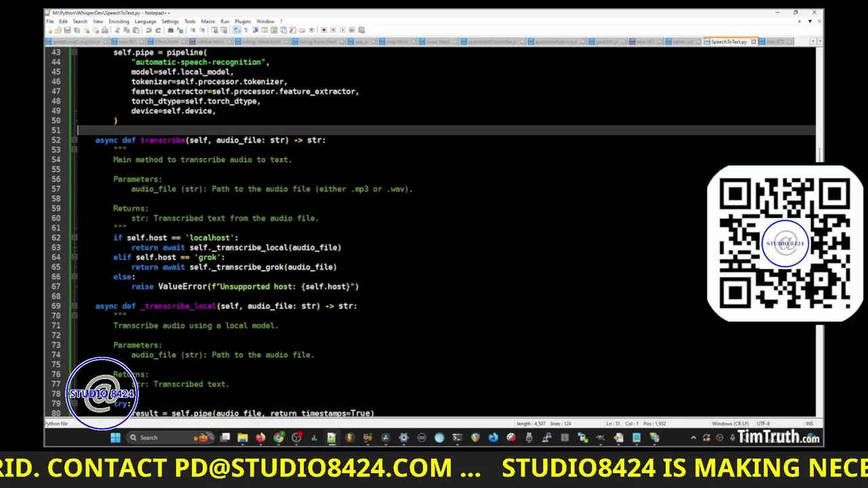Click the Paste toolbar icon
This screenshot has height=488, width=868.
point(136,30)
